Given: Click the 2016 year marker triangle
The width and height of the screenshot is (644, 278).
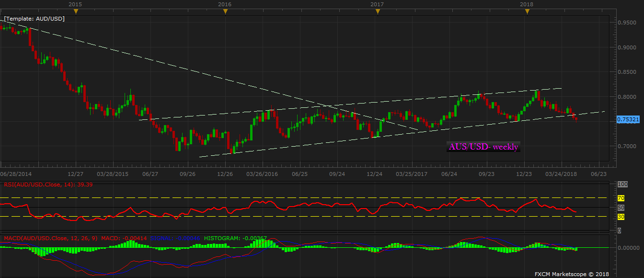Looking at the screenshot, I should [x=225, y=12].
